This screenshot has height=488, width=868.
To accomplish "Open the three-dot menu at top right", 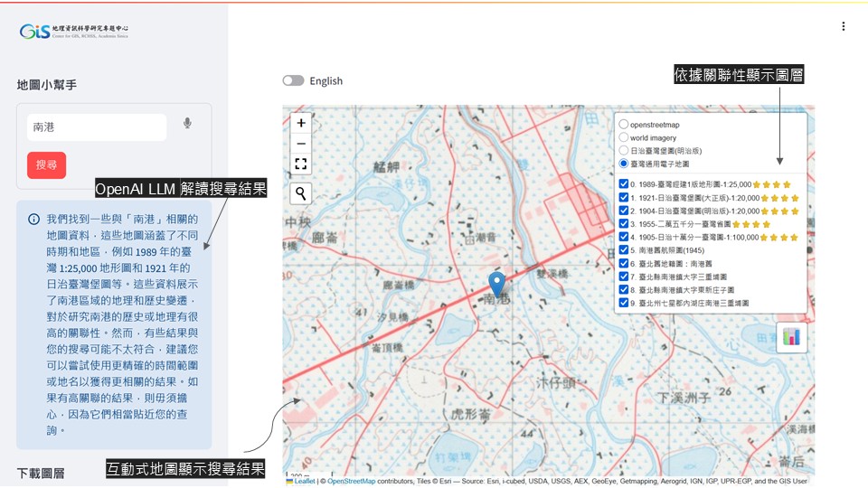I will point(843,26).
